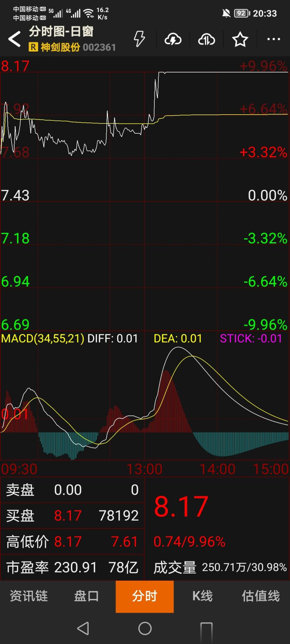
Task: Tap Android back navigation triangle
Action: pos(83,628)
